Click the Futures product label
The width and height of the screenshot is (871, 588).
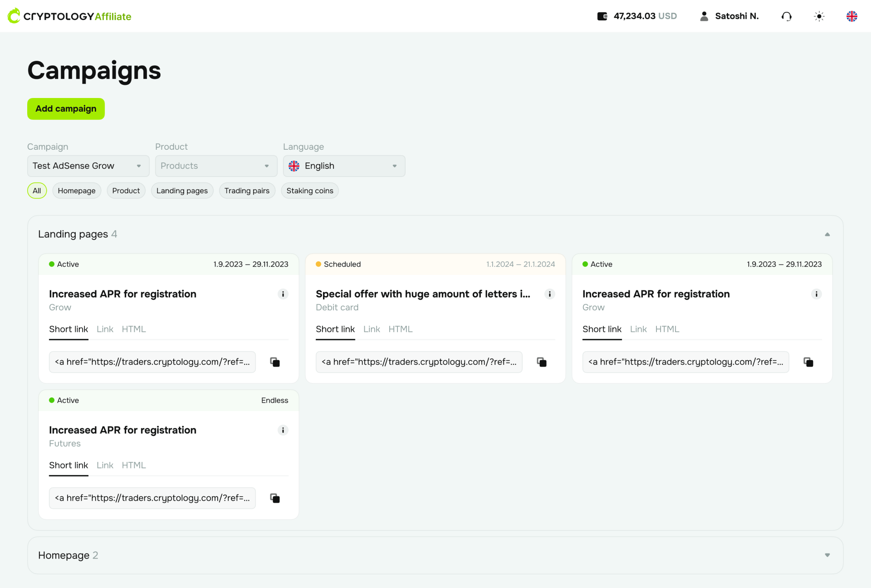pos(65,444)
